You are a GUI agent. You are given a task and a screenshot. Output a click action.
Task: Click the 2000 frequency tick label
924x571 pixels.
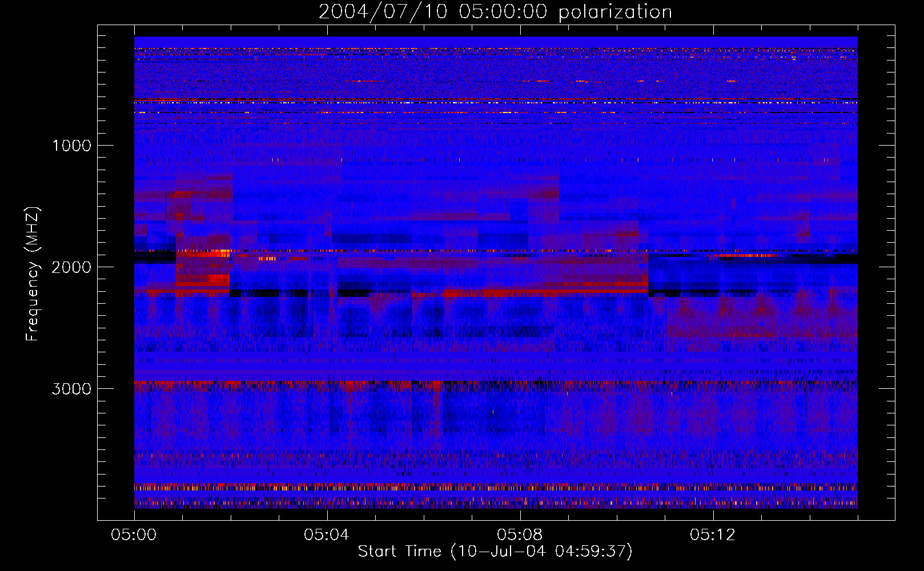71,267
